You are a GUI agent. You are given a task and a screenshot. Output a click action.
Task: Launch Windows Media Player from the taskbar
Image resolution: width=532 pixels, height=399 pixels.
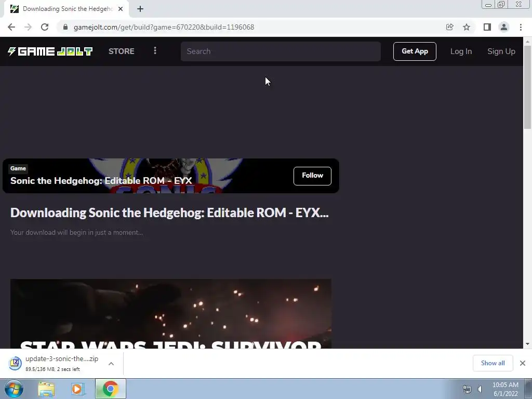(77, 389)
